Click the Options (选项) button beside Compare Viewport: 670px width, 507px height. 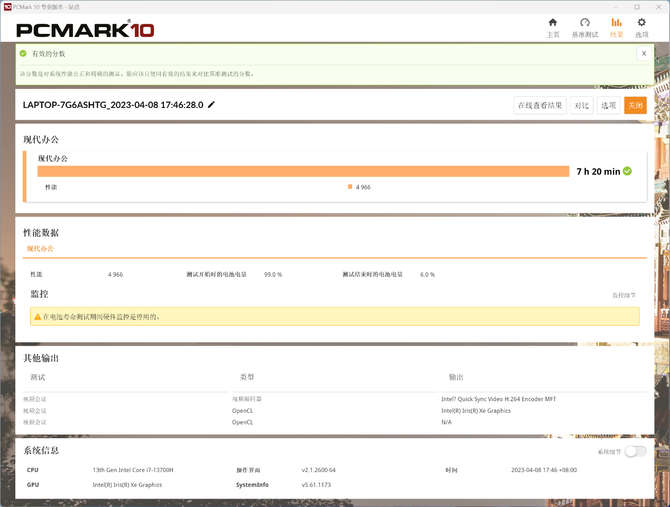pos(608,106)
